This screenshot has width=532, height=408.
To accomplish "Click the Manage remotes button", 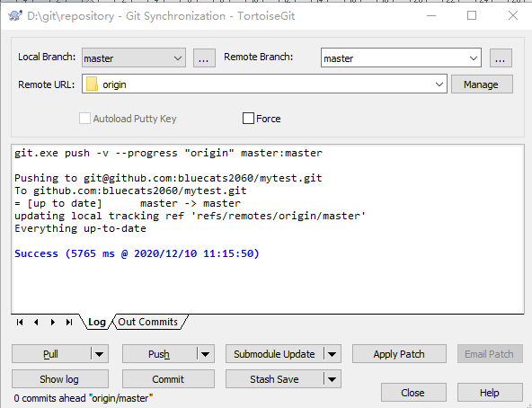I will pyautogui.click(x=482, y=84).
